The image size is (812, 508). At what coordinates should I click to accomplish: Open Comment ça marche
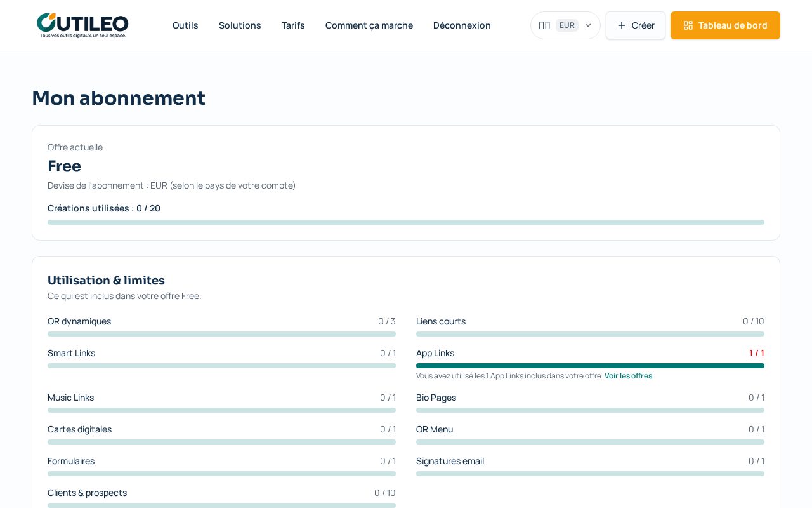click(369, 25)
